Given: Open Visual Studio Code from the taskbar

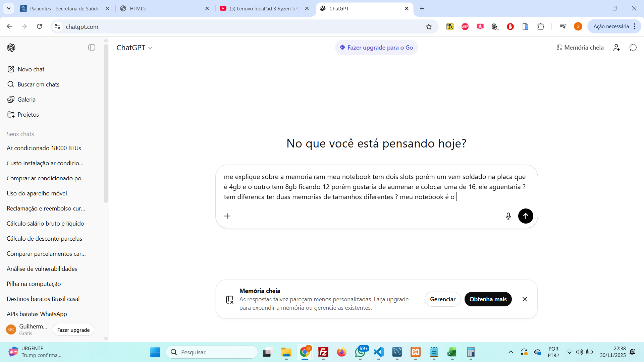Looking at the screenshot, I should point(379,352).
